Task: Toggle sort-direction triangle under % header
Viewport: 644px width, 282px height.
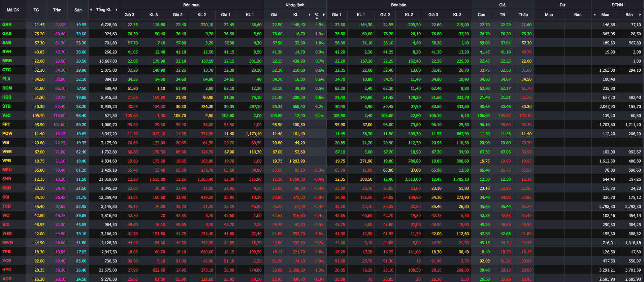Action: pyautogui.click(x=317, y=18)
